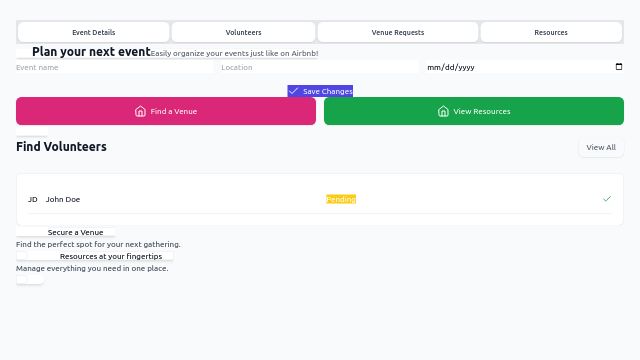
Task: Select the John Doe volunteer name
Action: click(63, 199)
